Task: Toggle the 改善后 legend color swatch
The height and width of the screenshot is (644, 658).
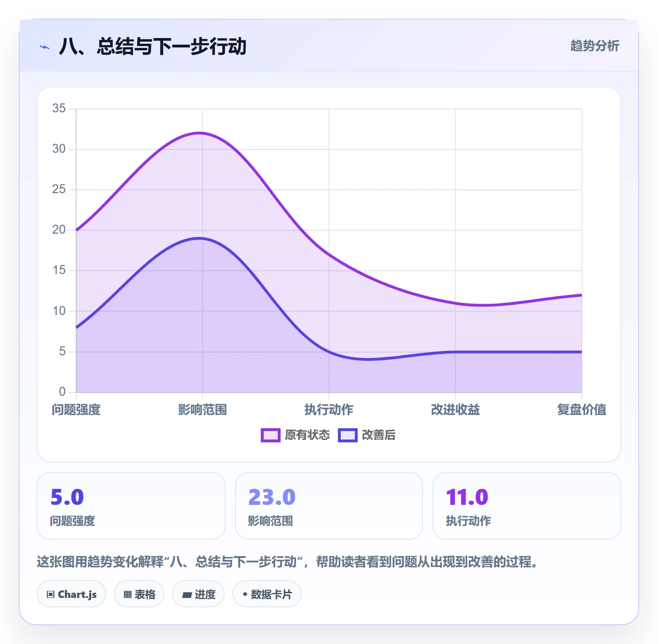Action: coord(348,435)
